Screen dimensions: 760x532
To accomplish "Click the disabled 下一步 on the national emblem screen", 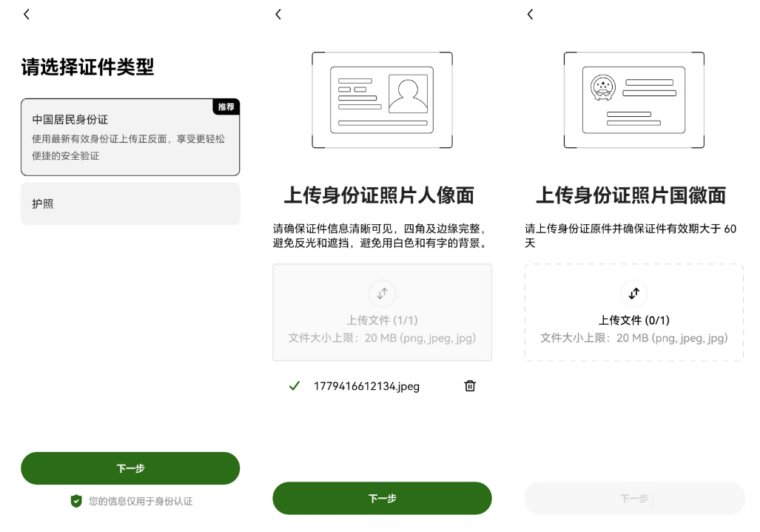I will [x=634, y=498].
